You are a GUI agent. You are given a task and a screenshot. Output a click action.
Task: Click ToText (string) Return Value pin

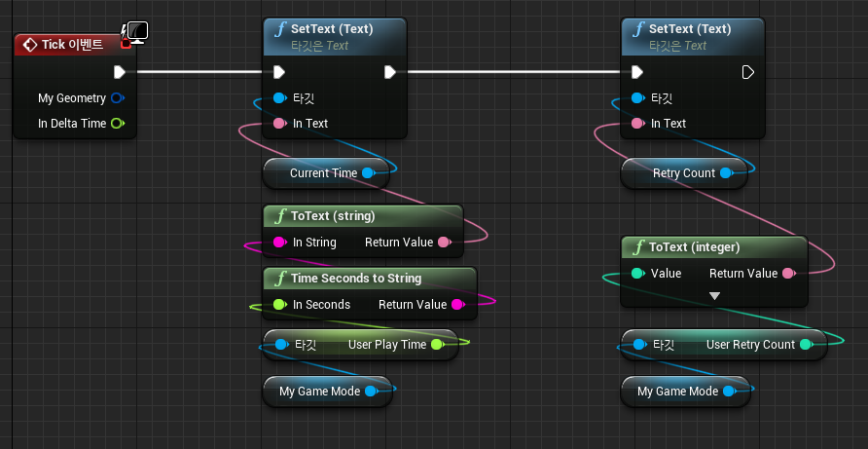coord(444,243)
